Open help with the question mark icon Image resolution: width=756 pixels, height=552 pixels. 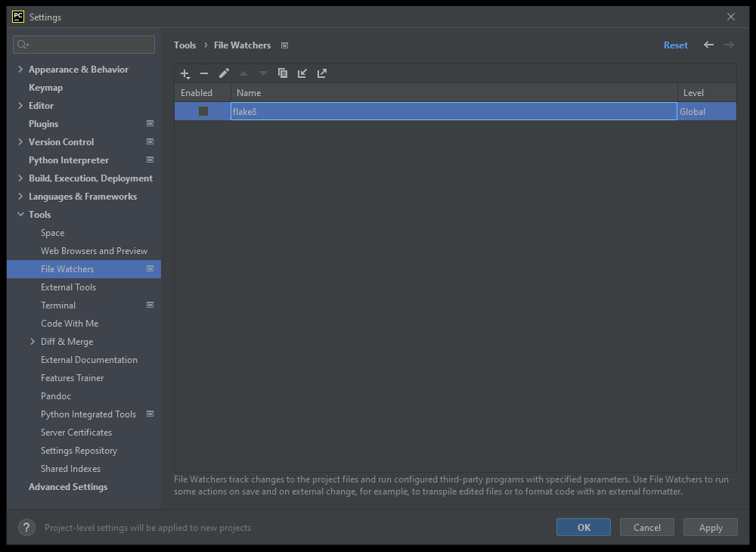pyautogui.click(x=27, y=528)
